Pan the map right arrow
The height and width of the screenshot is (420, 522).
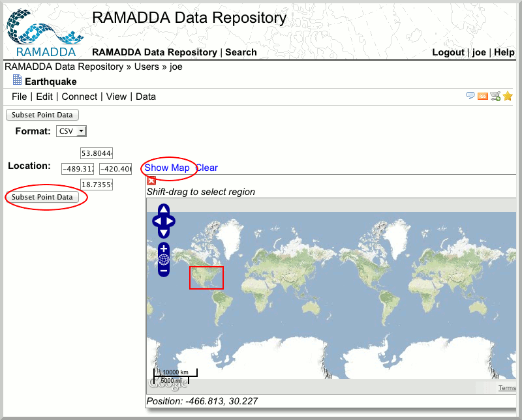pyautogui.click(x=170, y=221)
